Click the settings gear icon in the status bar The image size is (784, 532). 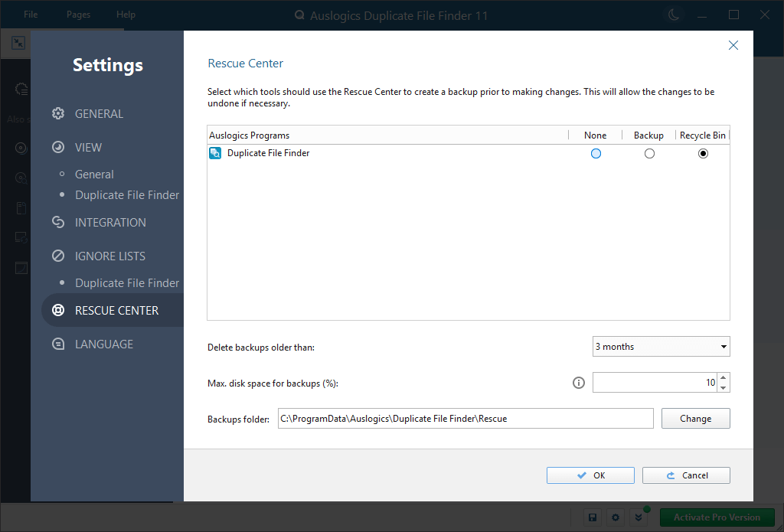616,517
